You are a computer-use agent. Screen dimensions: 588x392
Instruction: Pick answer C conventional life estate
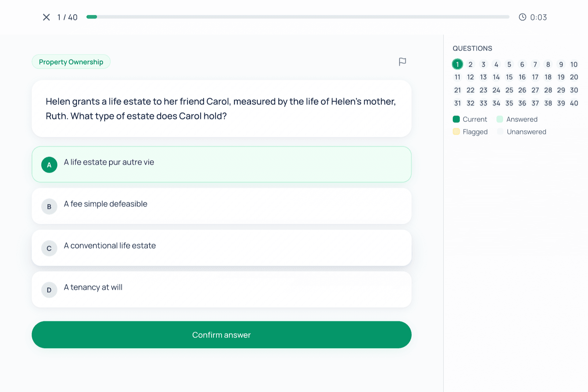pos(222,248)
